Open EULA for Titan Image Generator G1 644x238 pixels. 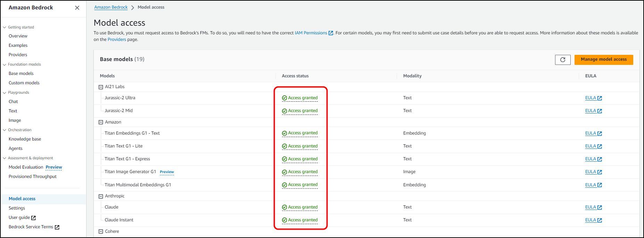tap(593, 172)
